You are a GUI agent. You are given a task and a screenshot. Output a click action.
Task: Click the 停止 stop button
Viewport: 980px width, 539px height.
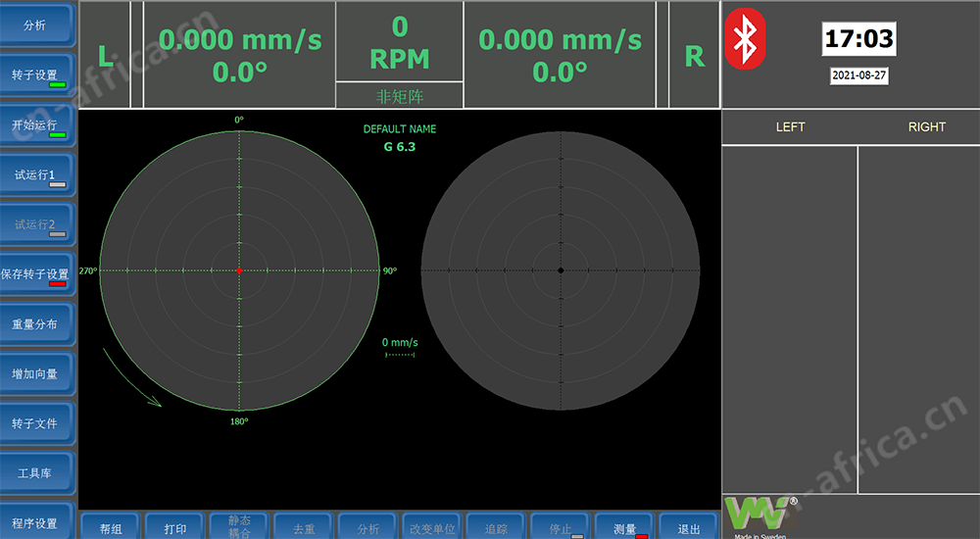pyautogui.click(x=561, y=526)
